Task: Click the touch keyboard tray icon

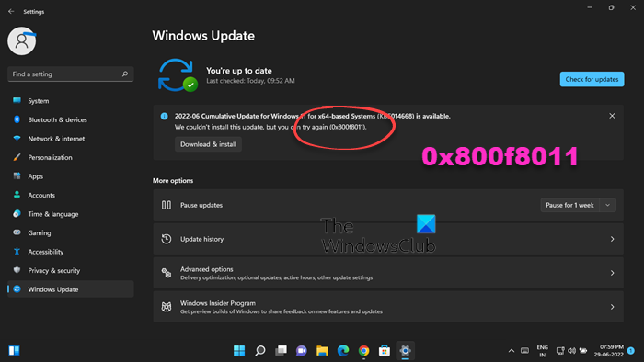Action: [524, 351]
